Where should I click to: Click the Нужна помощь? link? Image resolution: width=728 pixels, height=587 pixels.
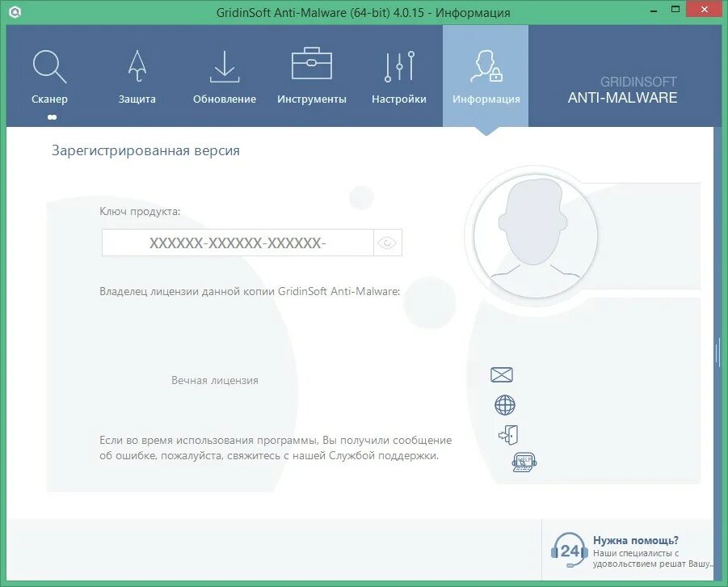(x=636, y=541)
